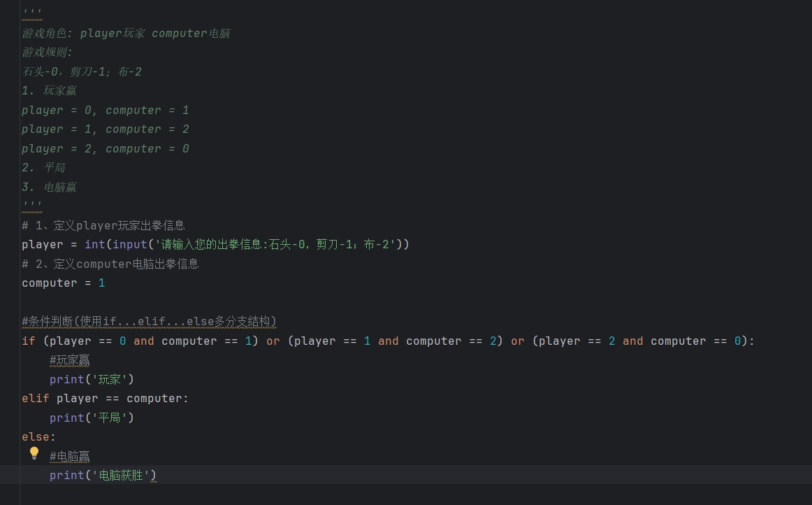The image size is (812, 505).
Task: Click the yellow lightbulb quick-fix icon
Action: point(34,453)
